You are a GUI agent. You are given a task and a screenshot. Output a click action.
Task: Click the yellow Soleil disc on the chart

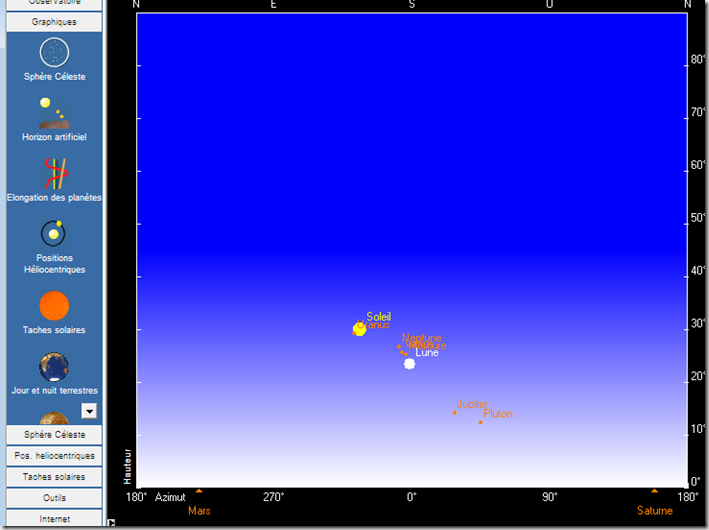(359, 329)
